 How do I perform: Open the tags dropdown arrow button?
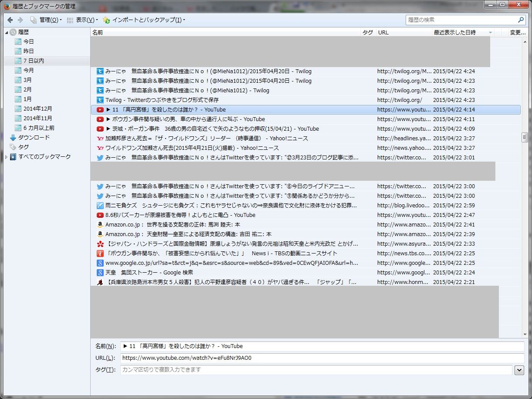point(519,370)
